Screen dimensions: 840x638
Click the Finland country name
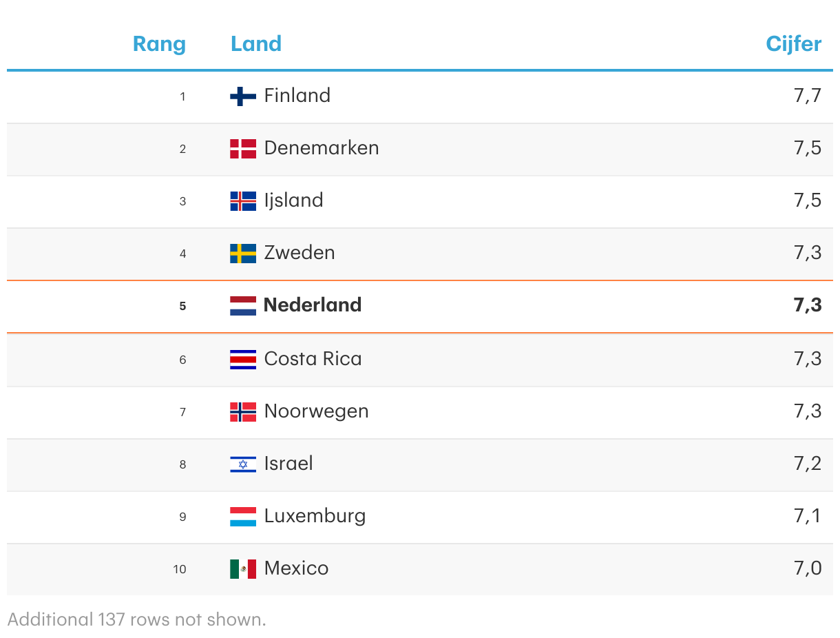(x=297, y=96)
